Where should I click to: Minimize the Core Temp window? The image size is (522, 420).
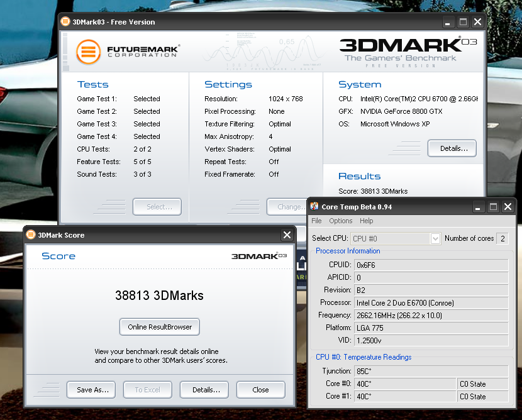coord(478,207)
